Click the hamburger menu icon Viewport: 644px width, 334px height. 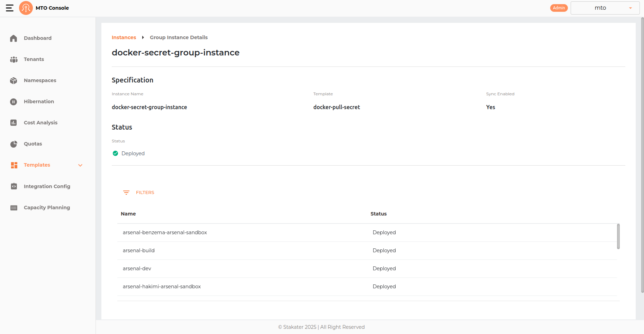pos(10,8)
